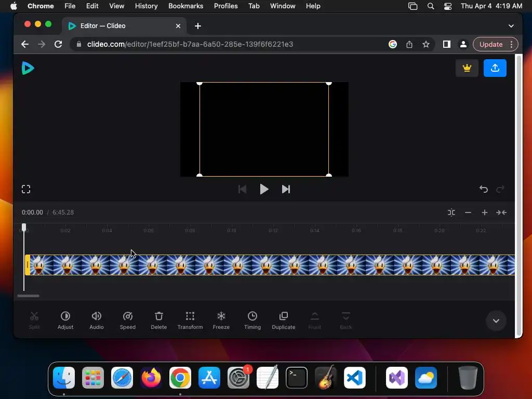Open the Transform tool
The image size is (532, 399).
pos(190,321)
